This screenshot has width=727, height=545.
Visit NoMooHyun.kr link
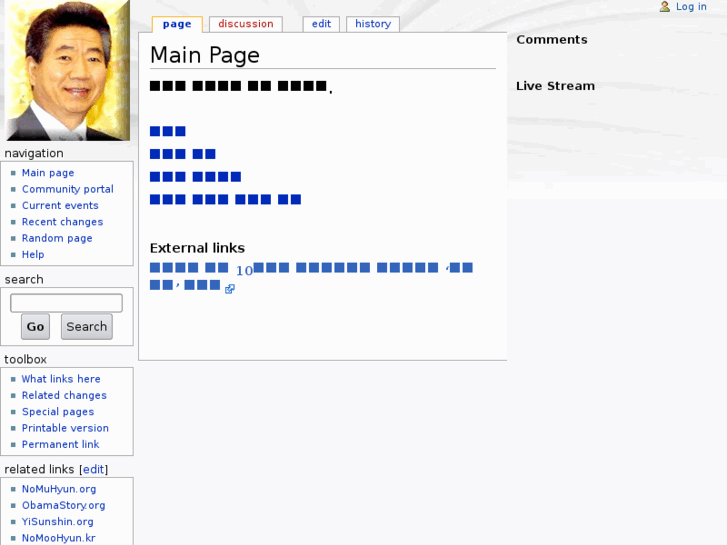[x=58, y=538]
